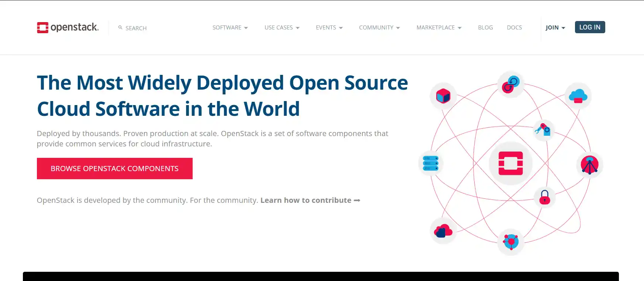Click the red padlock security icon

point(545,197)
